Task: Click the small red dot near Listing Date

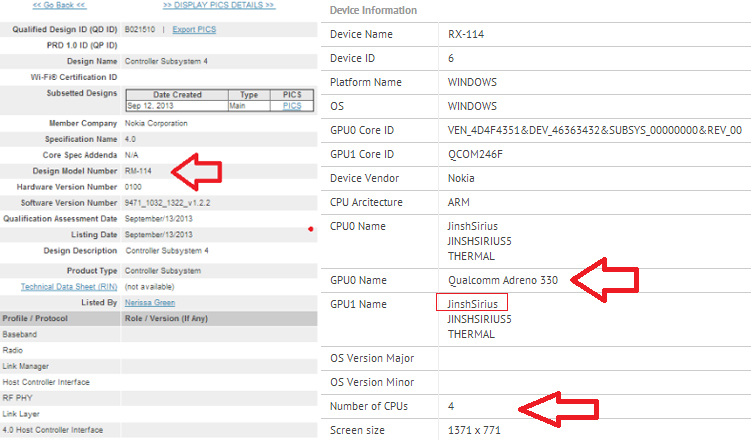Action: click(312, 229)
